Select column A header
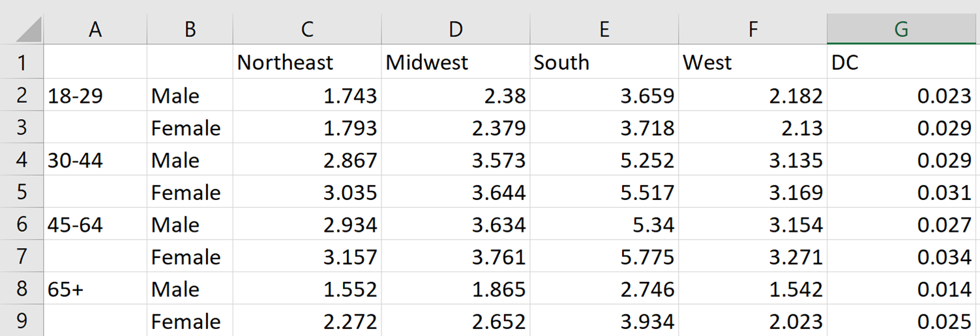Screen dimensions: 980x336 pyautogui.click(x=95, y=29)
